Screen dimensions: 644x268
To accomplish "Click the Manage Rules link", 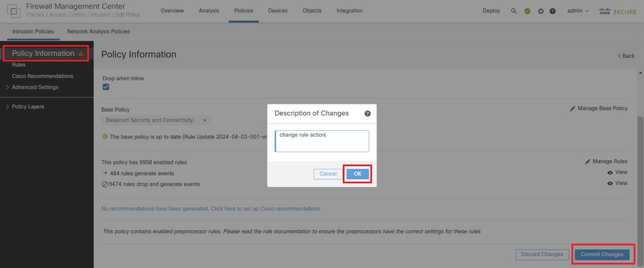I will tap(610, 162).
